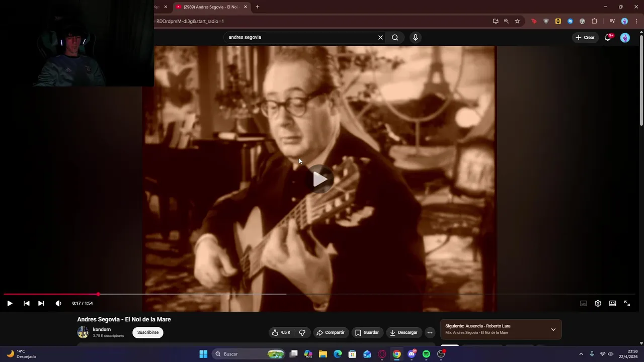The image size is (644, 362).
Task: Open the grey shield extension
Action: [546, 21]
